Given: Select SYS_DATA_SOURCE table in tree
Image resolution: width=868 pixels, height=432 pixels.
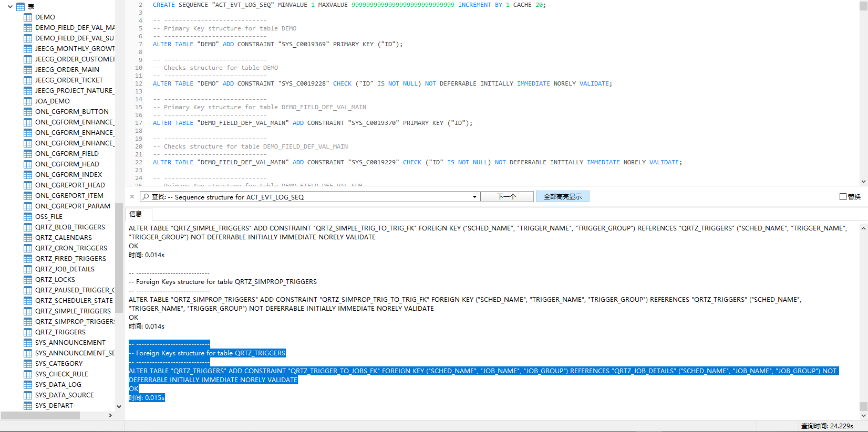Looking at the screenshot, I should click(x=65, y=395).
